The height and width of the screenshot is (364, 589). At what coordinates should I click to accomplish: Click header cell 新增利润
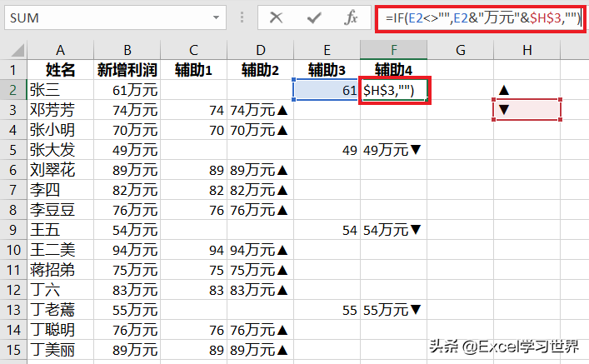pyautogui.click(x=127, y=70)
